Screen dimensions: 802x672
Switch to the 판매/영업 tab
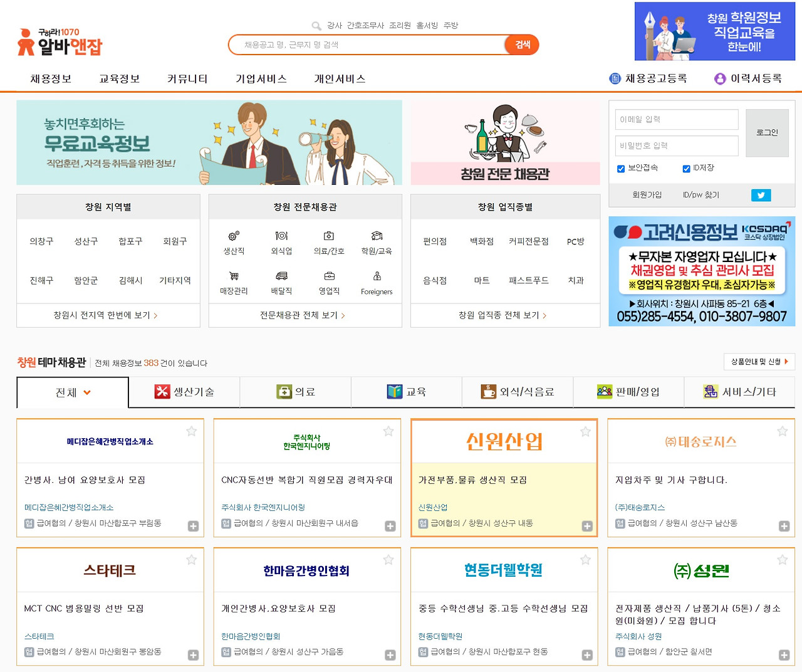628,392
